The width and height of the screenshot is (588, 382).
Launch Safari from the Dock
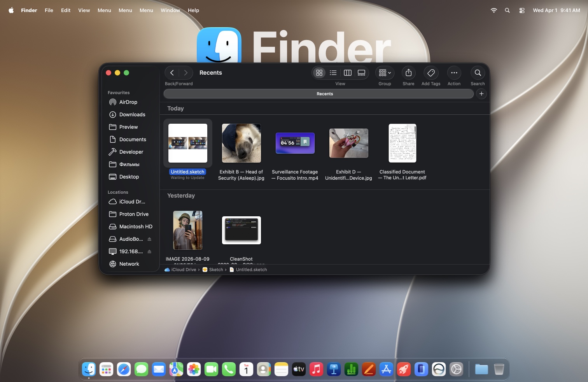pos(124,369)
